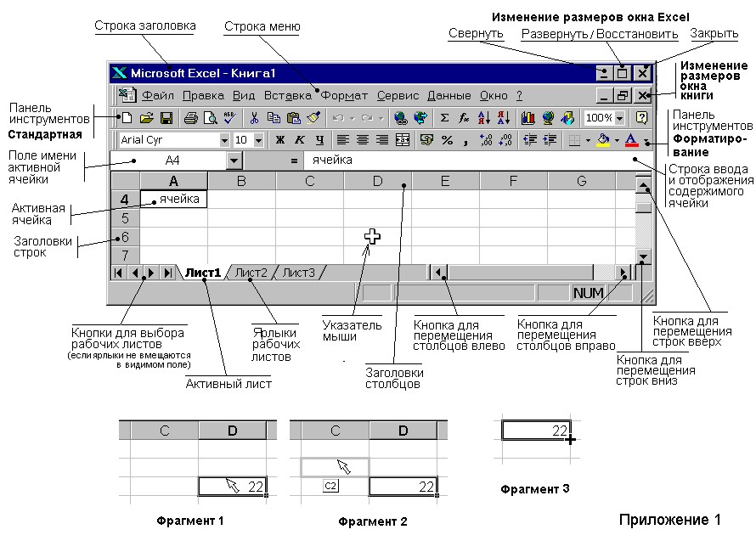Screen dimensions: 756x552
Task: Click the first-sheet navigation button
Action: 118,273
